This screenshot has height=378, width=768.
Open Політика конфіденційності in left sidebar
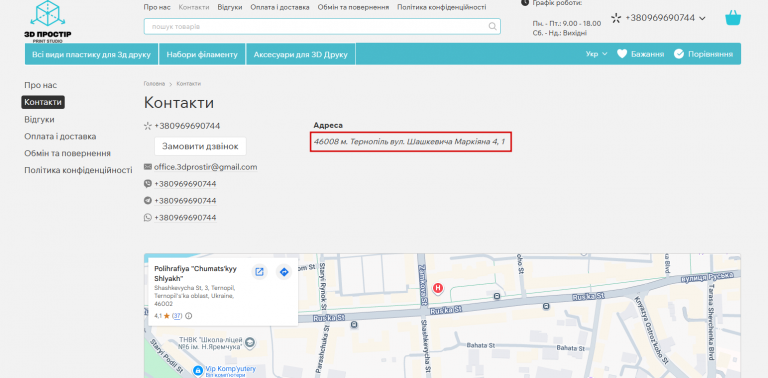(x=78, y=170)
